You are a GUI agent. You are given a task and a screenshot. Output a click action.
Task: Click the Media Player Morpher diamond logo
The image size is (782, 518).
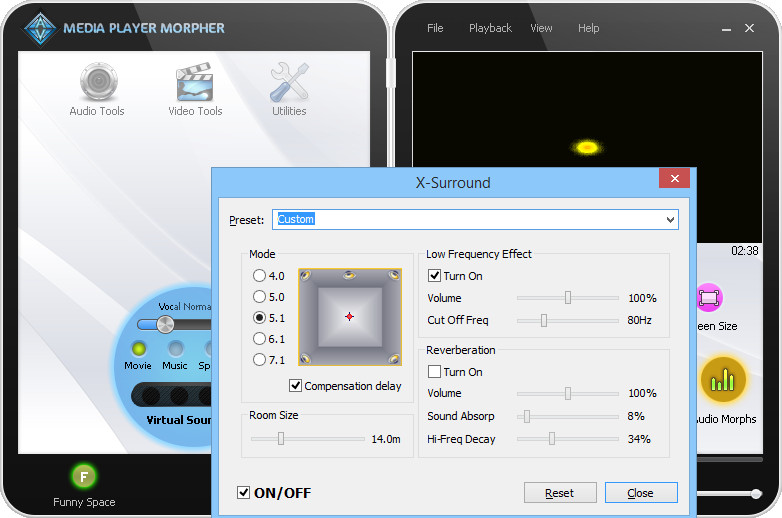click(40, 29)
